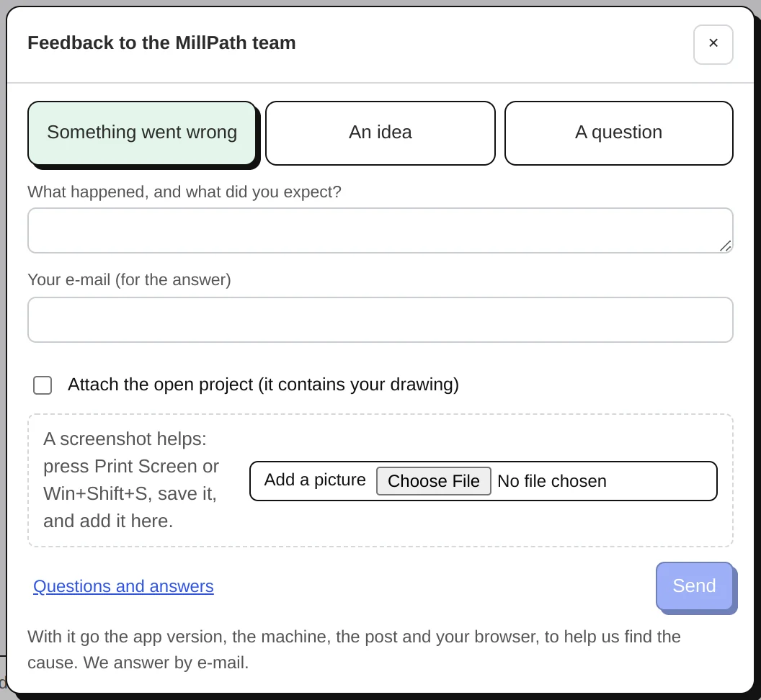Click the "Attach the open project" label text

263,384
